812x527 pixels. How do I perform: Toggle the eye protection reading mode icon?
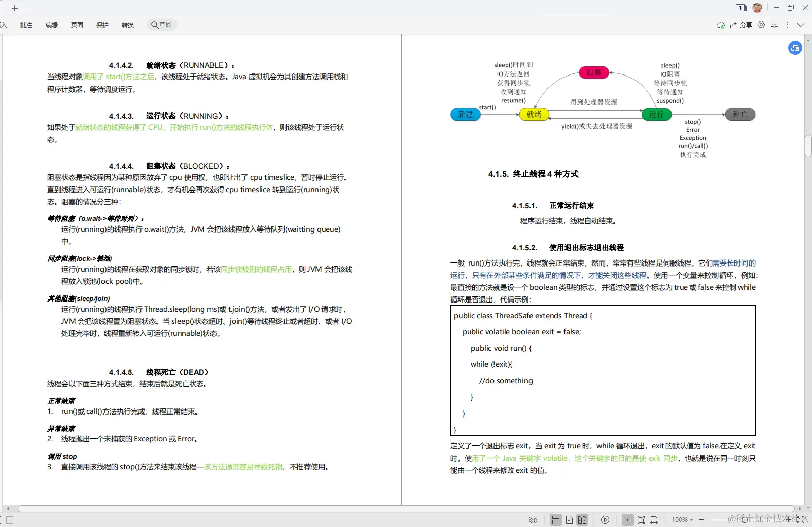[x=533, y=520]
